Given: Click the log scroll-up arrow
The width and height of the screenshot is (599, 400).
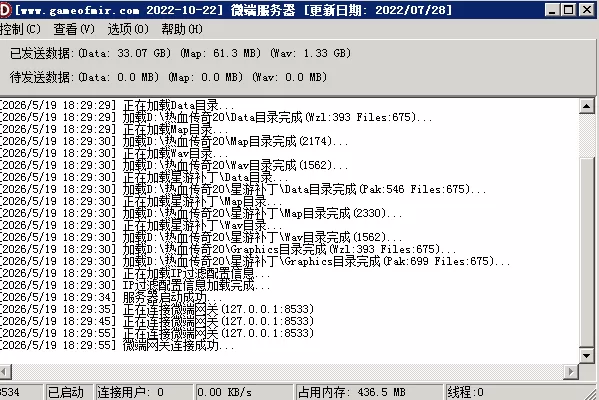Looking at the screenshot, I should click(x=586, y=106).
